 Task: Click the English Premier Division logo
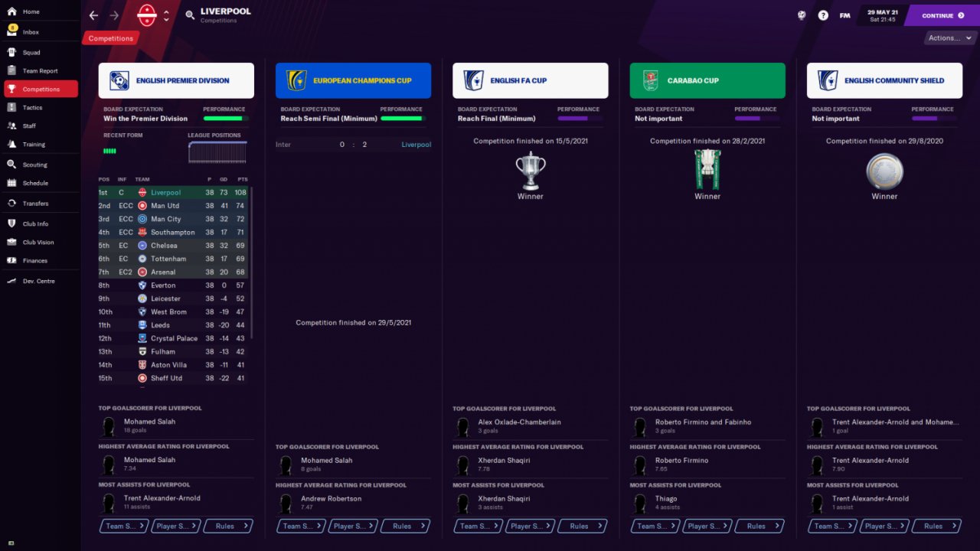119,80
